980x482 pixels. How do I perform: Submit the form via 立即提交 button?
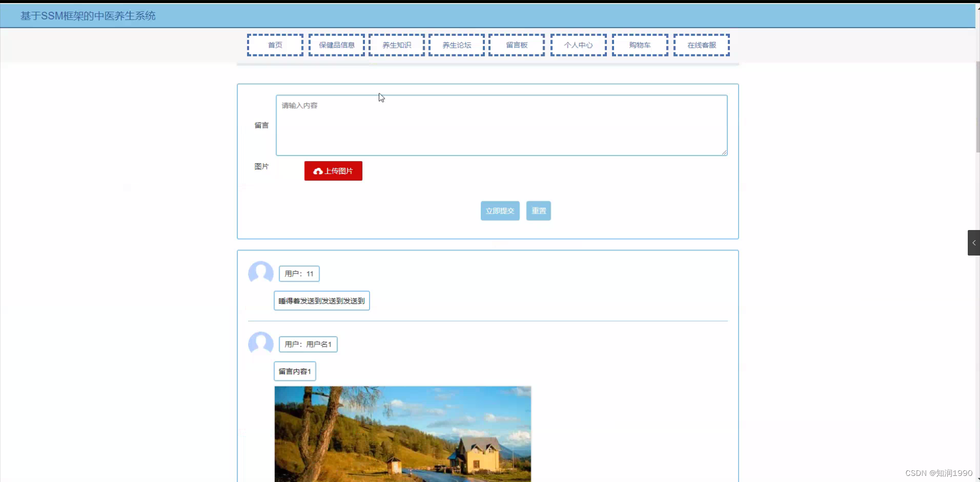pos(500,211)
